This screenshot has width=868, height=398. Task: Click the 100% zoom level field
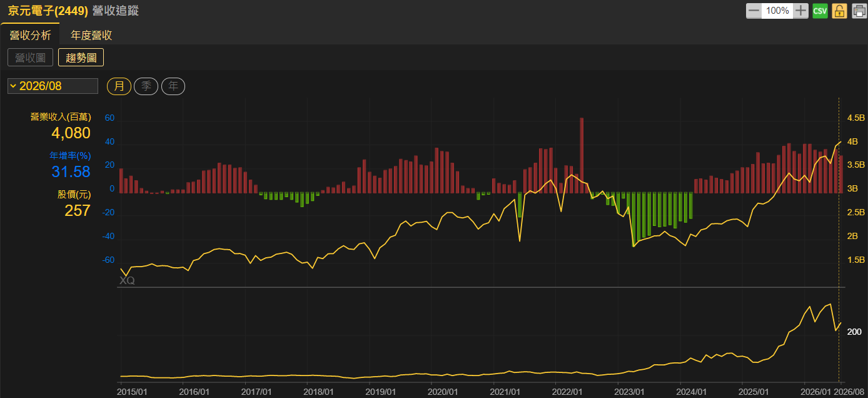click(x=777, y=11)
